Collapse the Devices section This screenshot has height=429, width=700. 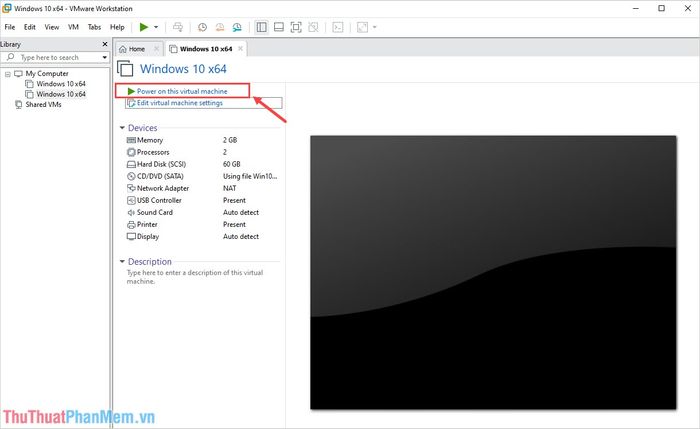pos(122,128)
